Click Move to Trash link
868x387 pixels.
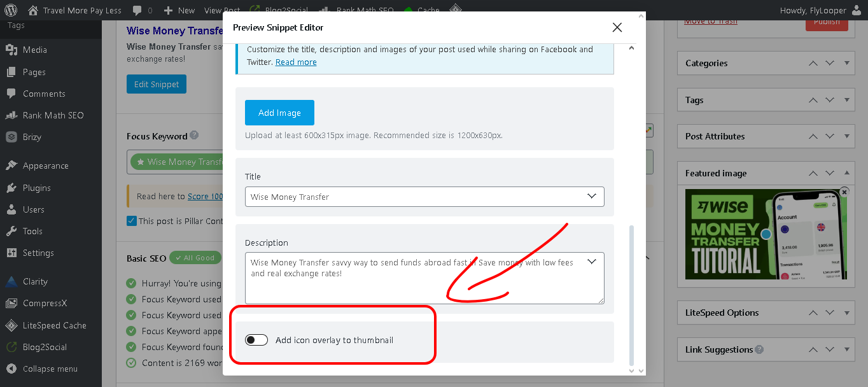[711, 22]
